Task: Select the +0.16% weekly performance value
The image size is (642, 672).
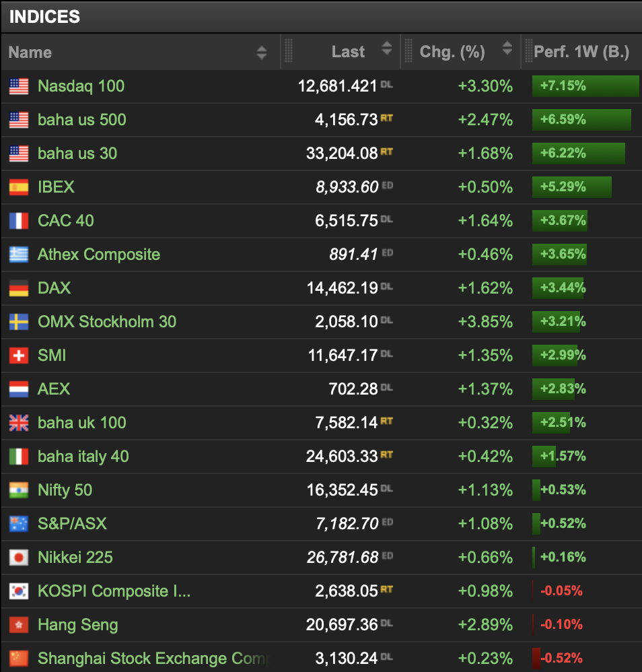Action: [x=563, y=557]
